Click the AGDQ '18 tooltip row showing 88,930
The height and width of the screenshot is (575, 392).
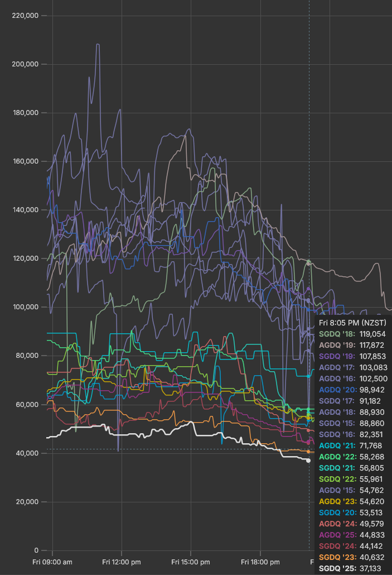pyautogui.click(x=352, y=412)
